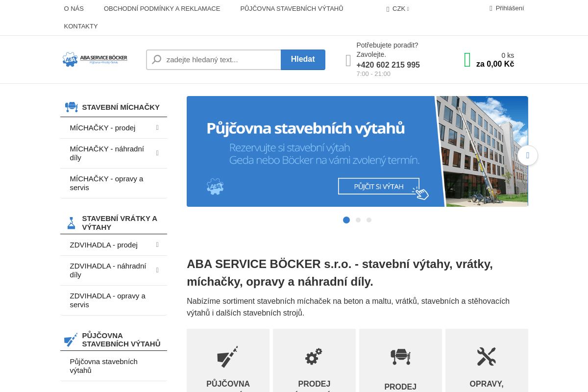Viewport: 588px width, 392px height.
Task: Click the phone number +420 602 215 995
Action: coord(388,65)
